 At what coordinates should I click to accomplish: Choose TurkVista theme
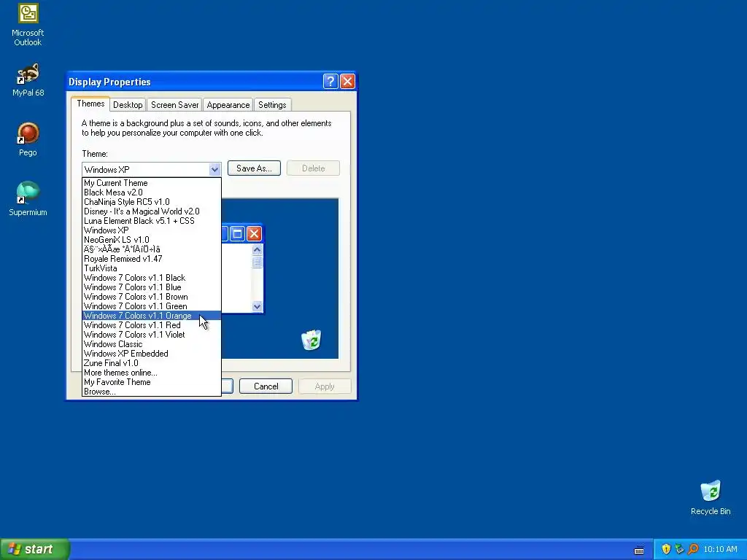tap(152, 268)
